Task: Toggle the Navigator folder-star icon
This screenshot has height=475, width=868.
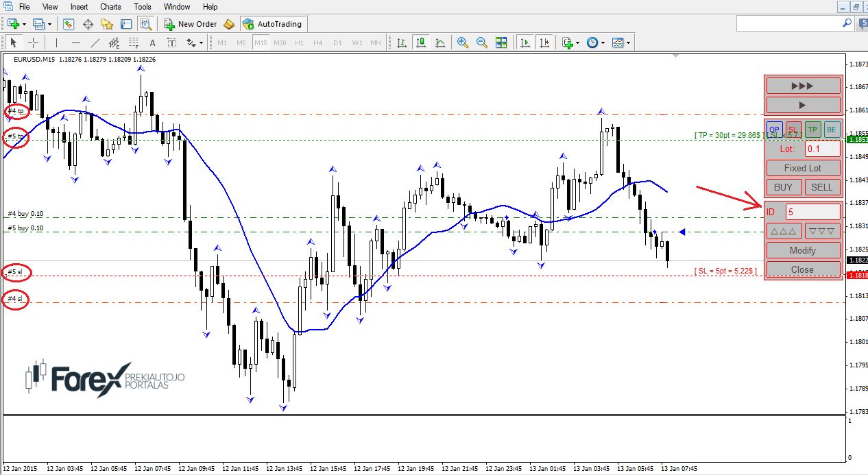Action: click(107, 24)
